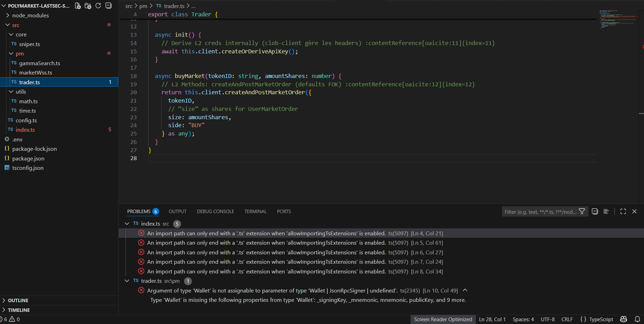Image resolution: width=644 pixels, height=324 pixels.
Task: Switch Problems view to table mode
Action: pyautogui.click(x=606, y=211)
